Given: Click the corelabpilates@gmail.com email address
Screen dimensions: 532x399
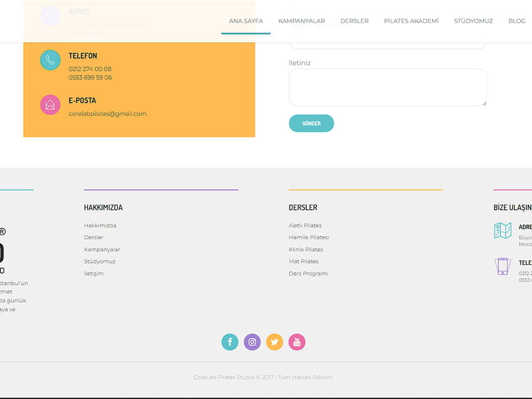Looking at the screenshot, I should (108, 113).
